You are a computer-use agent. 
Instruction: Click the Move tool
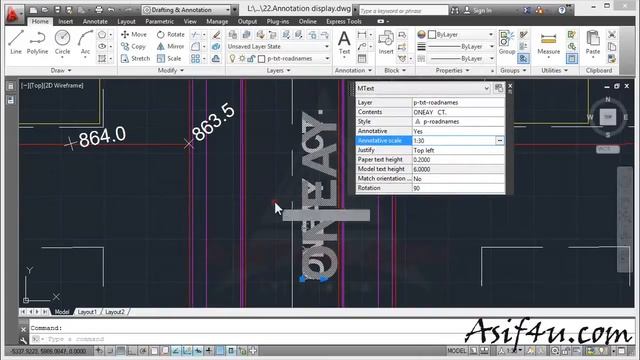click(134, 35)
